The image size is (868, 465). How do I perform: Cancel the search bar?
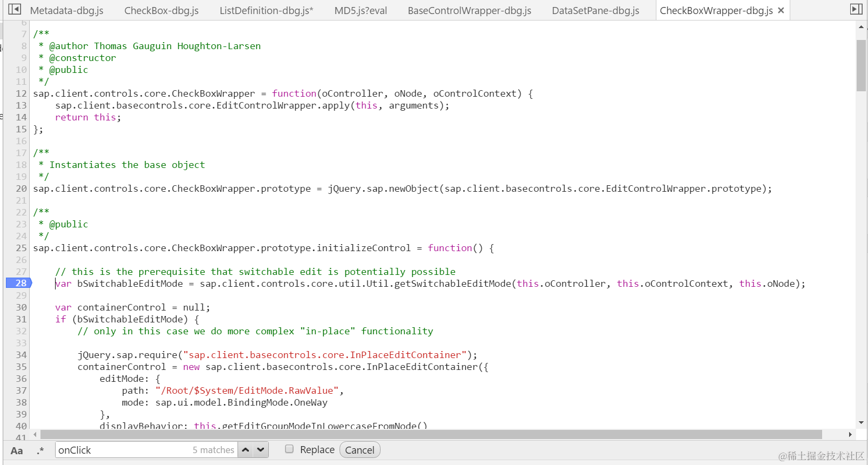360,450
